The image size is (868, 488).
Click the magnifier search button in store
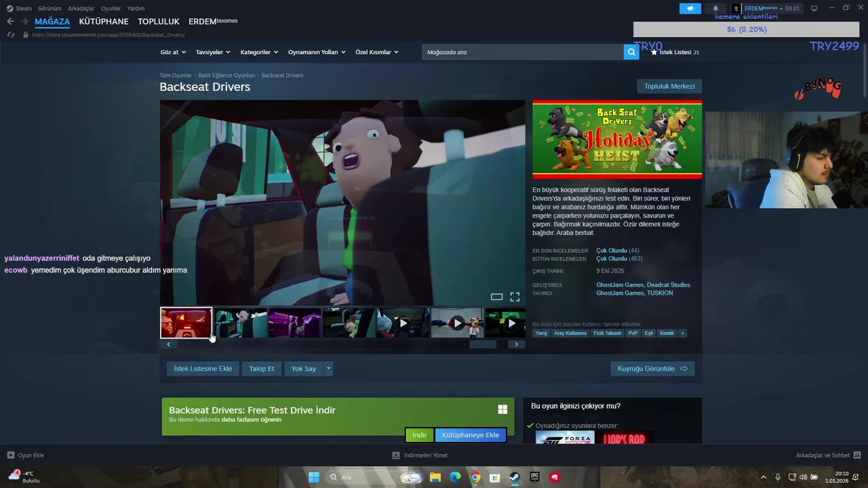(631, 52)
